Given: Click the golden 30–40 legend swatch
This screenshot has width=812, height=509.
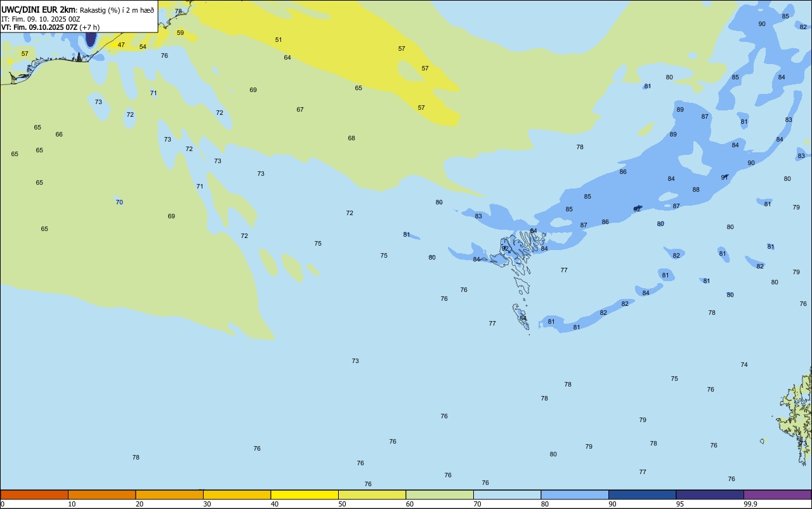Looking at the screenshot, I should coord(237,494).
